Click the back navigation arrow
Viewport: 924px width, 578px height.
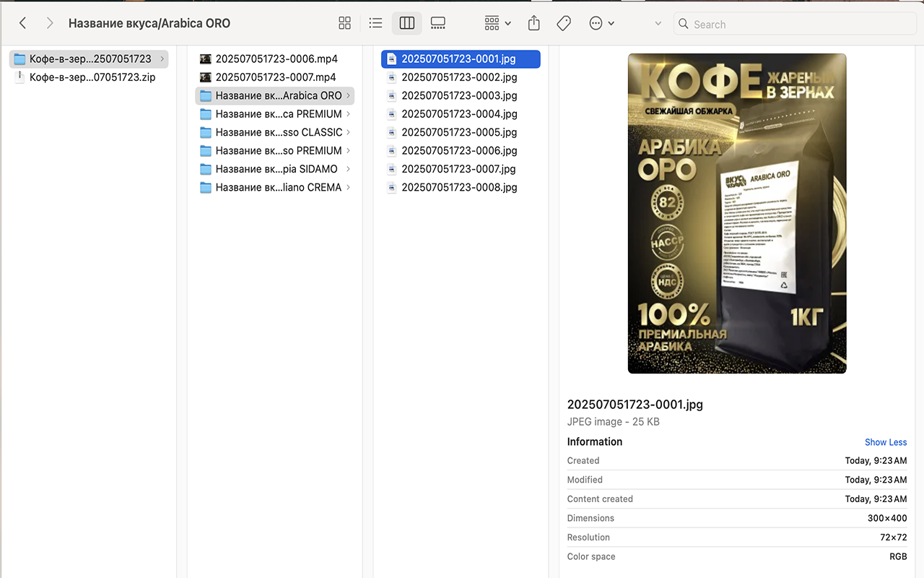(22, 22)
